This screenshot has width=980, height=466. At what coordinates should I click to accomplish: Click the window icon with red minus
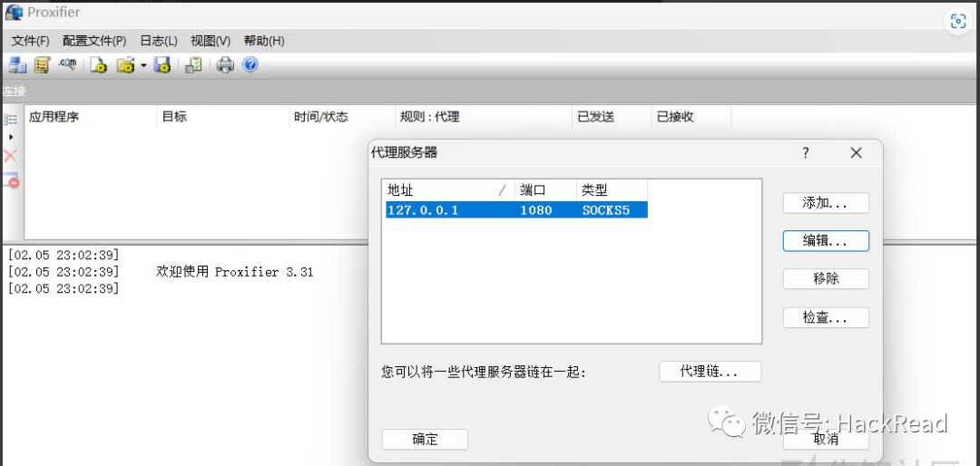point(11,180)
